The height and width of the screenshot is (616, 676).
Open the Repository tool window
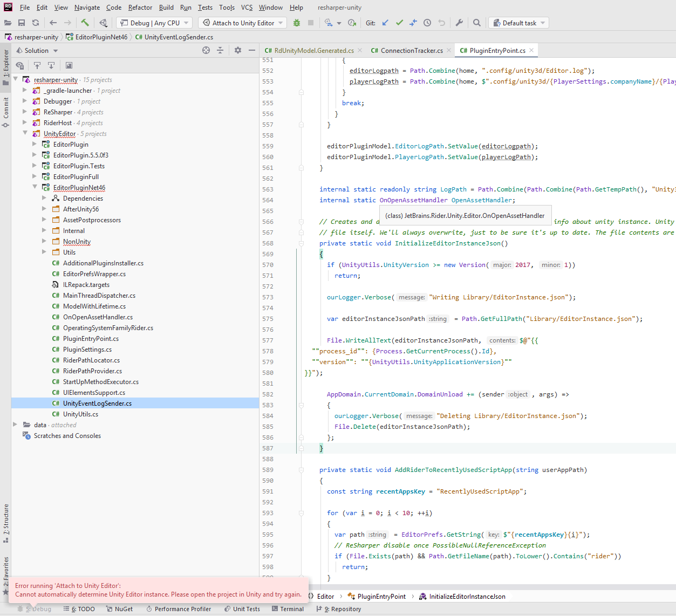pos(338,609)
